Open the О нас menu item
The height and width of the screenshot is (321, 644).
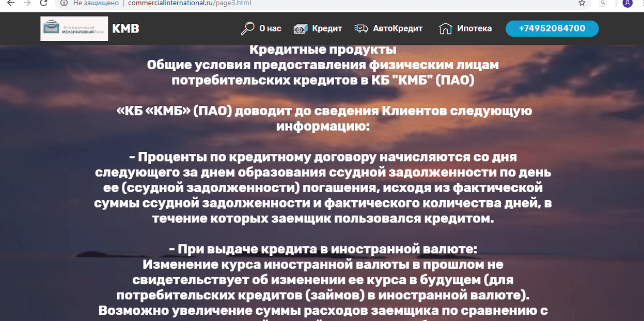(x=270, y=28)
